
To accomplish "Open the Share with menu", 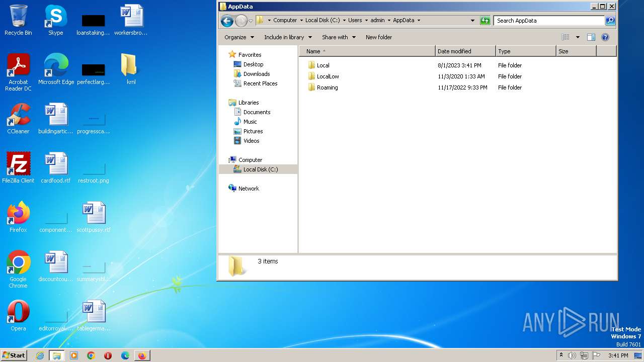I will 339,37.
